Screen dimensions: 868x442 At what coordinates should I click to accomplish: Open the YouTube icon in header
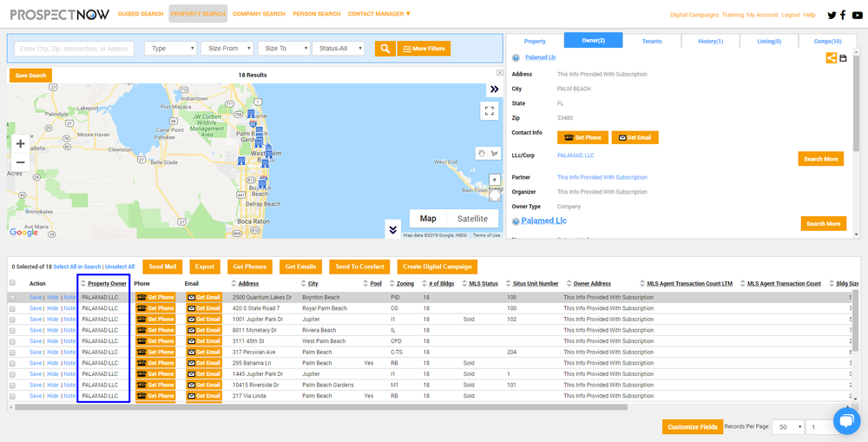(x=857, y=15)
